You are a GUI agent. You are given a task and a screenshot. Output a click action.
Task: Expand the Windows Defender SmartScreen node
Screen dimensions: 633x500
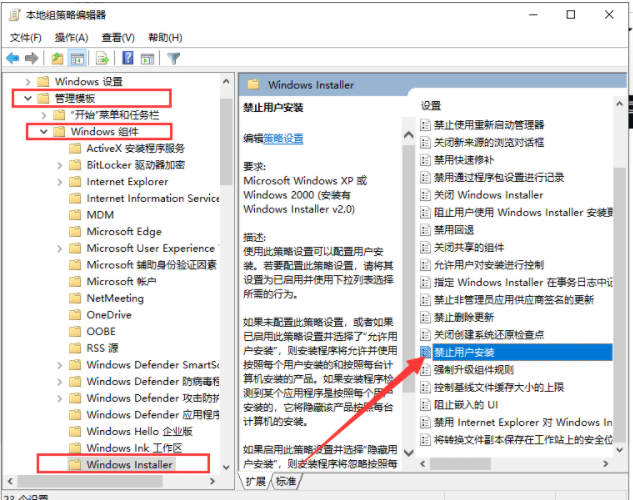pyautogui.click(x=60, y=365)
